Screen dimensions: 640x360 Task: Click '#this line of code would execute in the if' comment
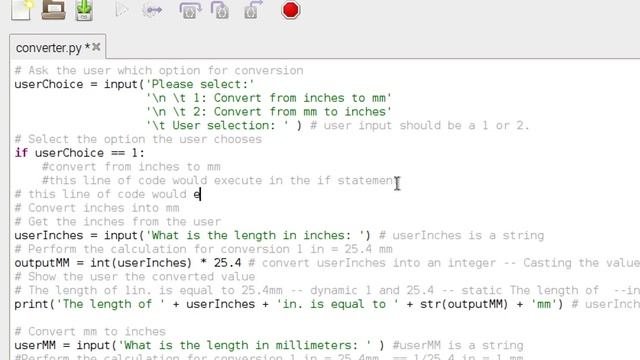pyautogui.click(x=220, y=180)
